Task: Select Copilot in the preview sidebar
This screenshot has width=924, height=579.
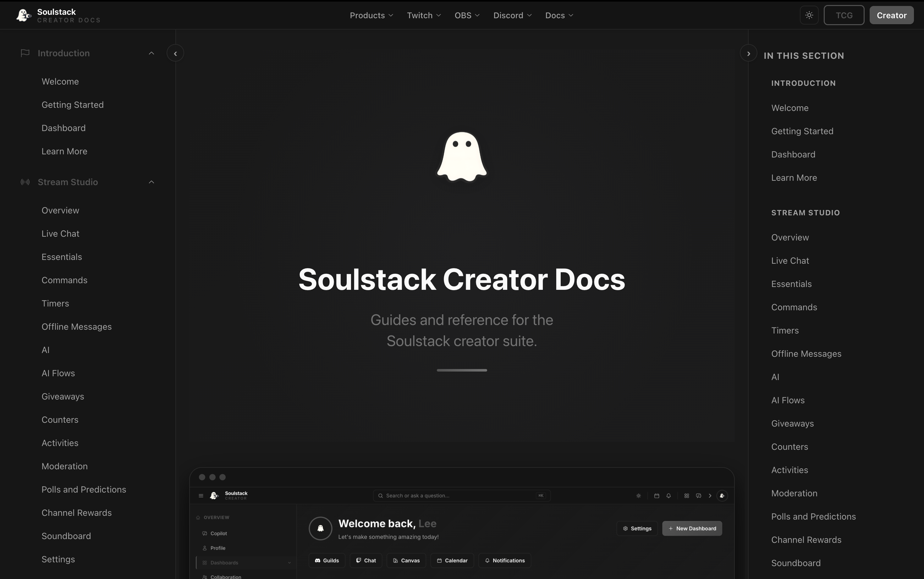Action: tap(218, 533)
